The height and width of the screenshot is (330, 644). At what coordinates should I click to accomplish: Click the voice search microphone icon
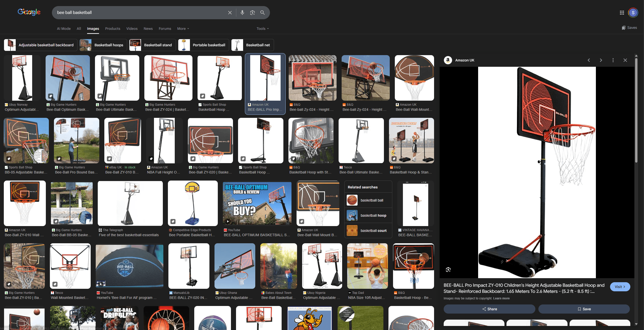[x=242, y=13]
